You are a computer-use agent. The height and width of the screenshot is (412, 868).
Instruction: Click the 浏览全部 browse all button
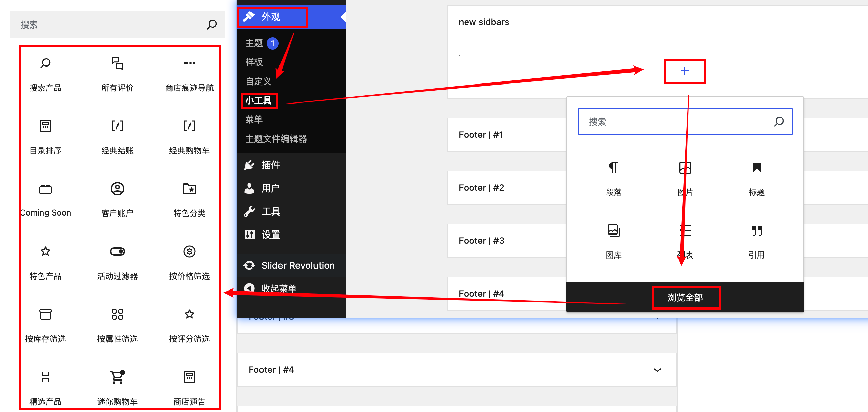point(686,298)
